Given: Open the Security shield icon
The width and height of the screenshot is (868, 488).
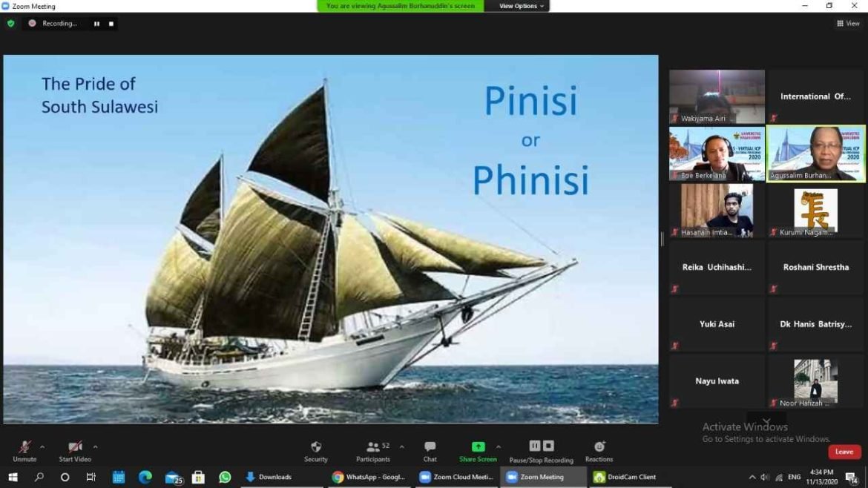Looking at the screenshot, I should point(316,447).
